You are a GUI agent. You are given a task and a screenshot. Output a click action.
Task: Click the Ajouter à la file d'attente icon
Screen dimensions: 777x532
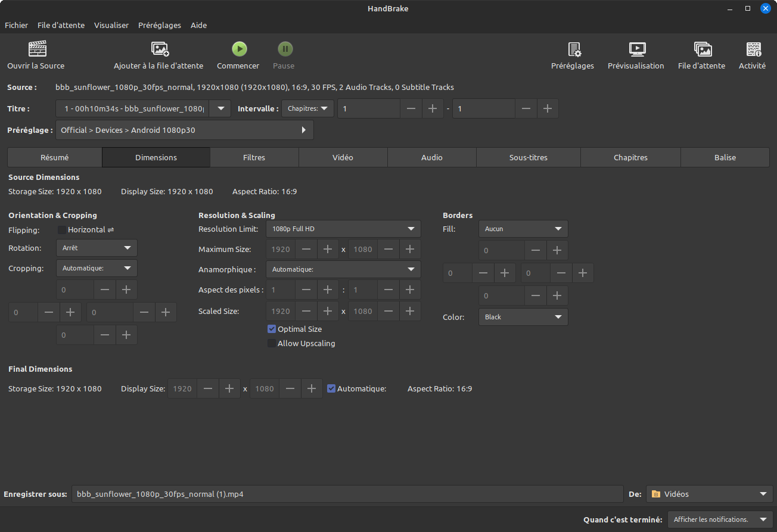coord(160,49)
